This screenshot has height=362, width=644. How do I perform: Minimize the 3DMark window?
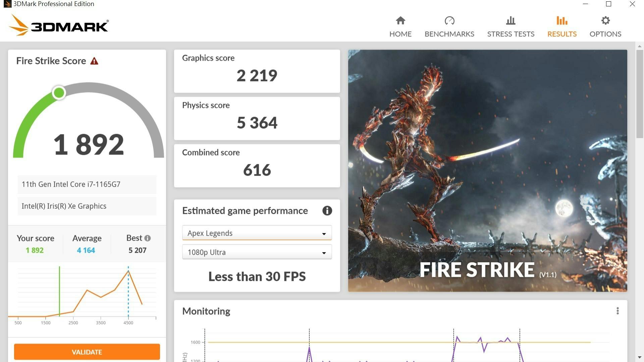pos(585,4)
